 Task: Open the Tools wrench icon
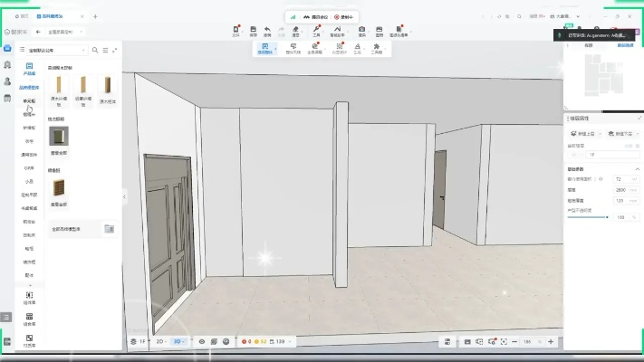click(316, 31)
